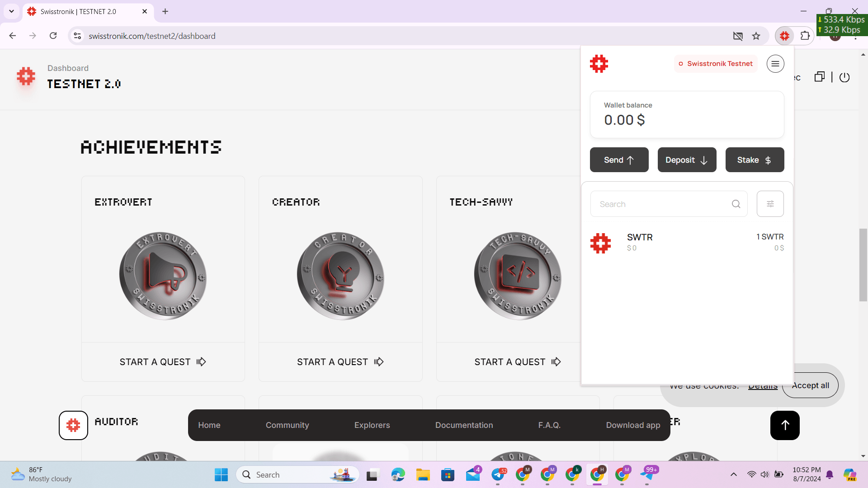
Task: Click the power logout icon
Action: 844,77
